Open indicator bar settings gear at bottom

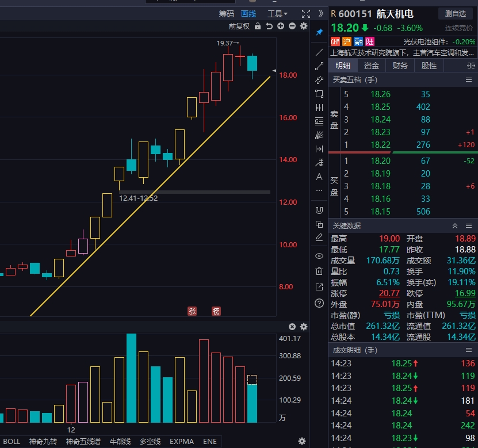coord(302,441)
